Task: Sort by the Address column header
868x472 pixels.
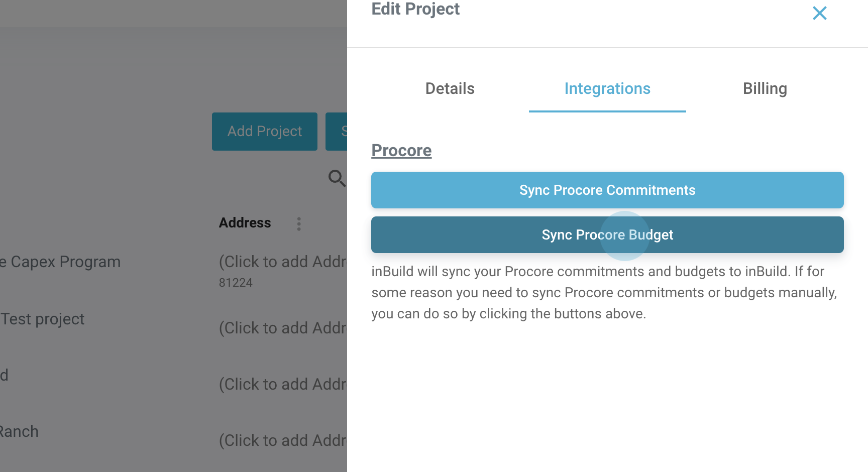Action: click(x=245, y=223)
